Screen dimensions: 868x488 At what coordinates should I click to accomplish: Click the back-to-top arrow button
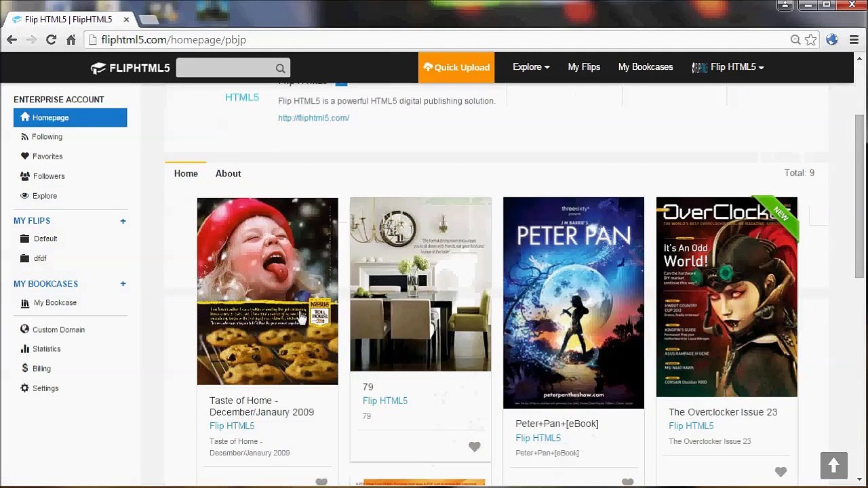834,466
